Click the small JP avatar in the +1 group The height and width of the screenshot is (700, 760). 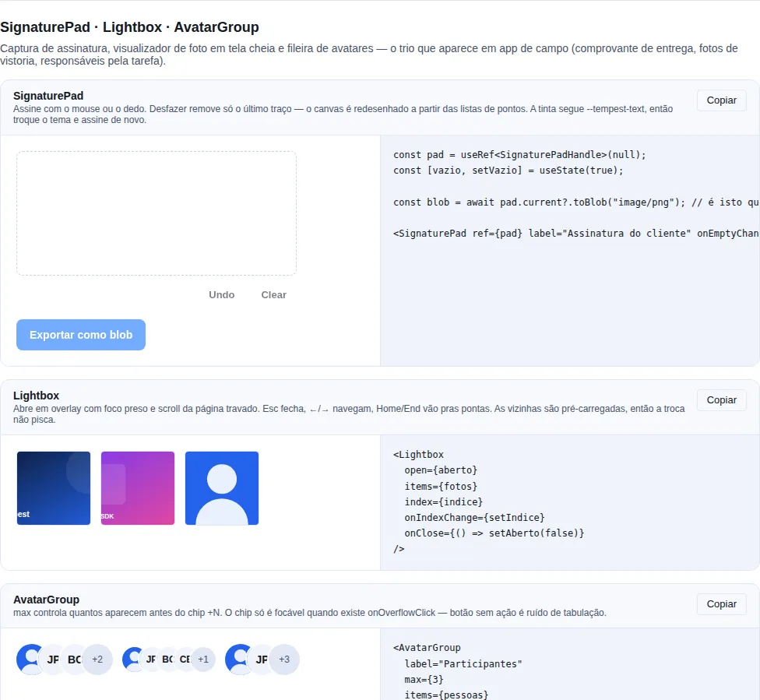(x=150, y=660)
